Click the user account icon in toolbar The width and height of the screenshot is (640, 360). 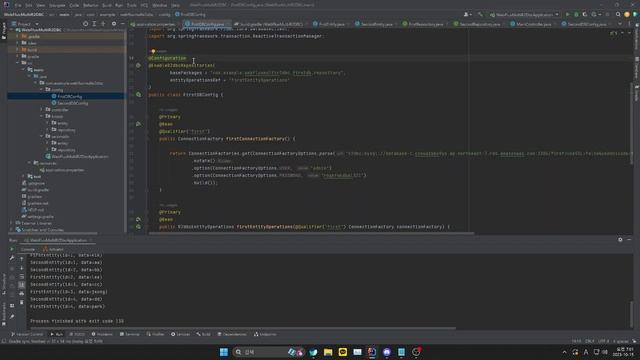(x=467, y=14)
